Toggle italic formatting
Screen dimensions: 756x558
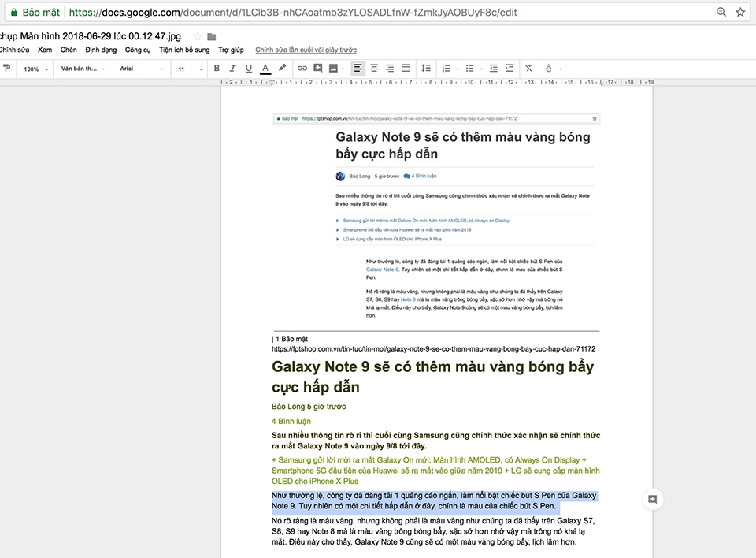pos(233,69)
